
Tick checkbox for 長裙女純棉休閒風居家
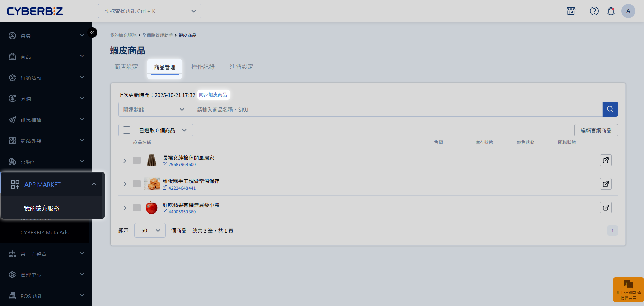point(137,160)
